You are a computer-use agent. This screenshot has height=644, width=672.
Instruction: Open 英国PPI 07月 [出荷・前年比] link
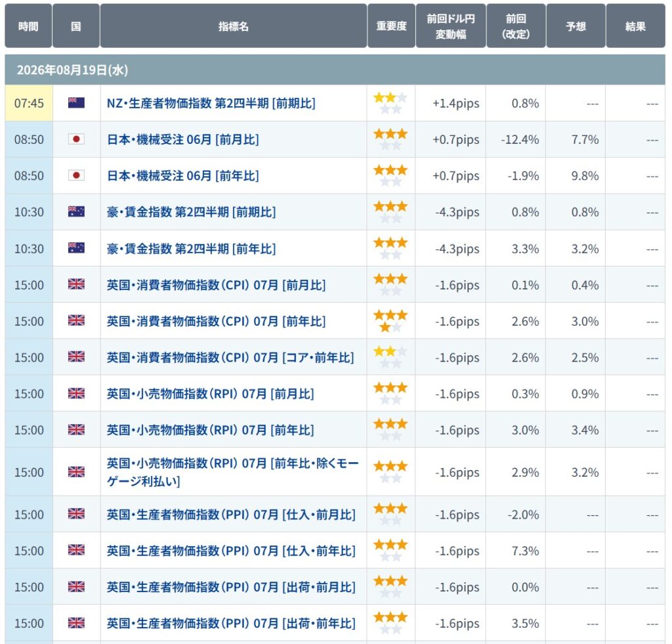[x=231, y=624]
